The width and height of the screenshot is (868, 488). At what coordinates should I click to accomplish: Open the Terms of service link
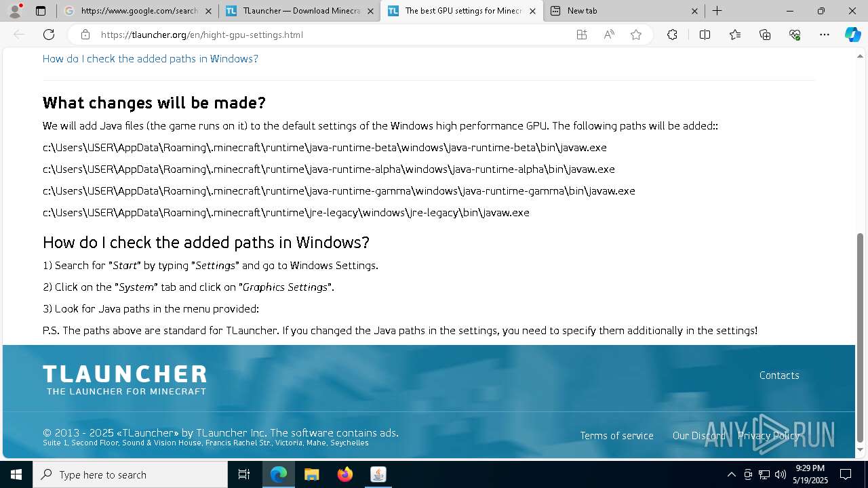617,436
